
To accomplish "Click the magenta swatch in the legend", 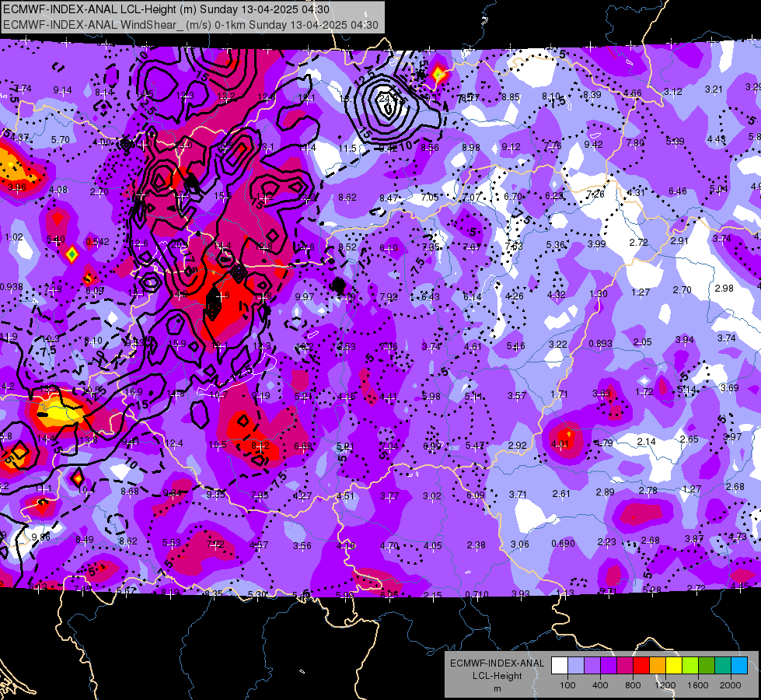I will (625, 666).
